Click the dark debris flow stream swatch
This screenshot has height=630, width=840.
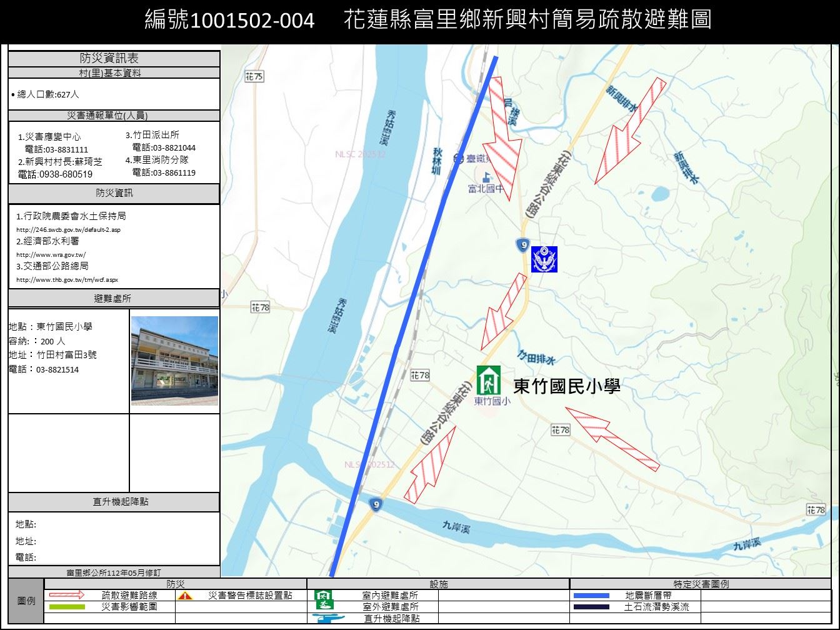coord(591,607)
